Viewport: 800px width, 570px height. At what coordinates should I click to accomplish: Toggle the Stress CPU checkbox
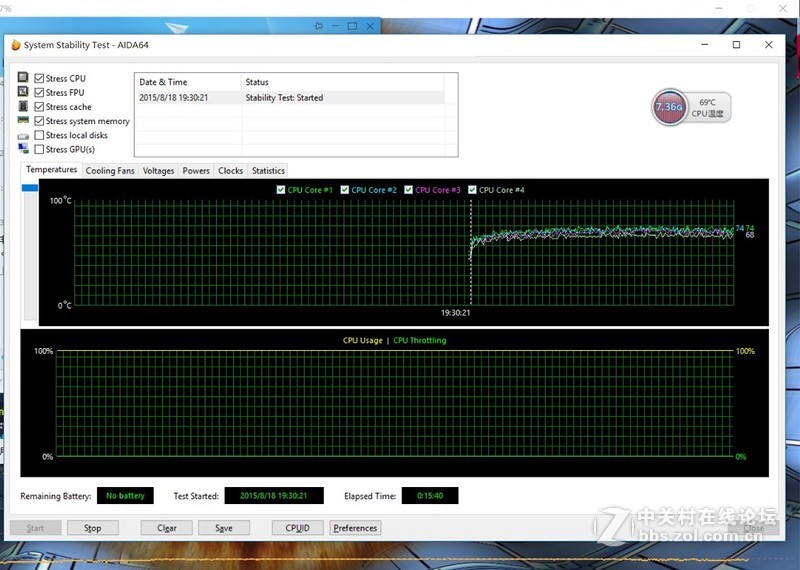39,78
